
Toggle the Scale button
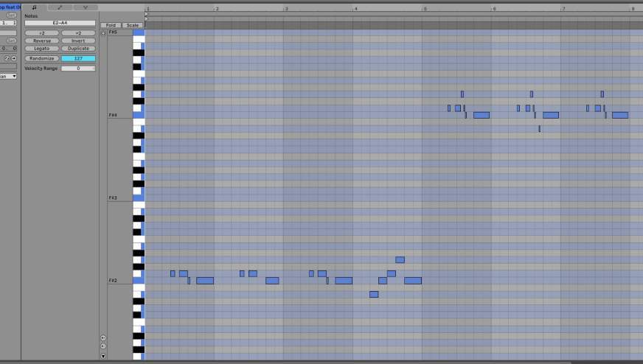tap(133, 25)
